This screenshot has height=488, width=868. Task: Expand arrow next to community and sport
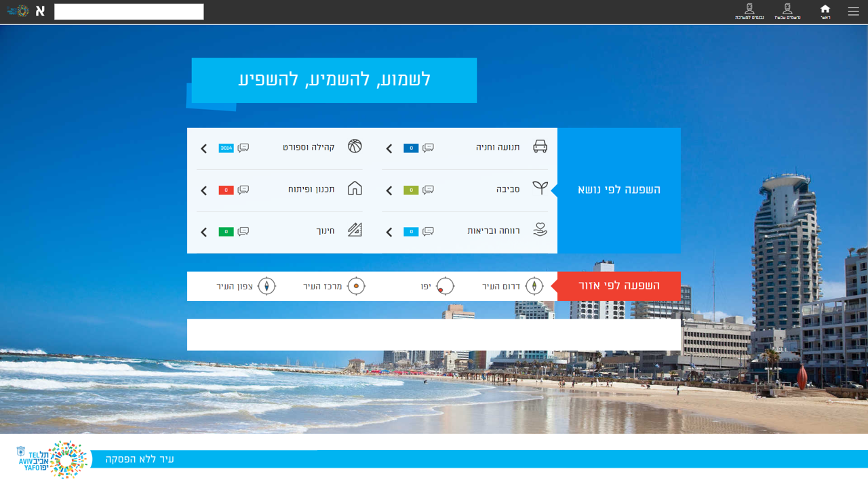tap(204, 148)
